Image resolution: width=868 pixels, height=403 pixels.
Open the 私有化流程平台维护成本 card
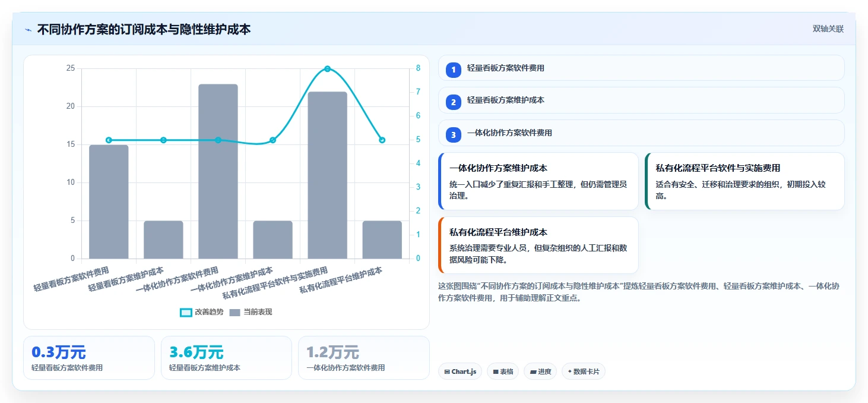click(x=538, y=245)
